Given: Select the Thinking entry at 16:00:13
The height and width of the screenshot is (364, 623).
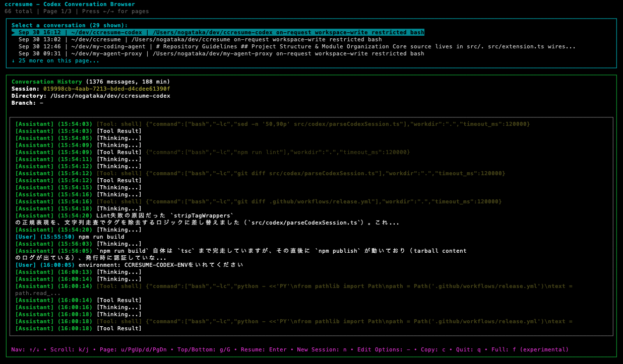Looking at the screenshot, I should click(112, 272).
